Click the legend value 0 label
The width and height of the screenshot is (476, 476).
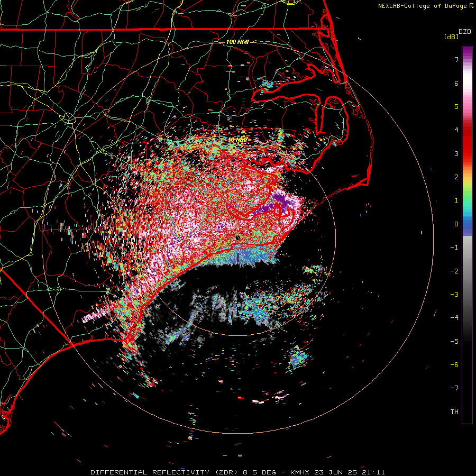click(456, 224)
